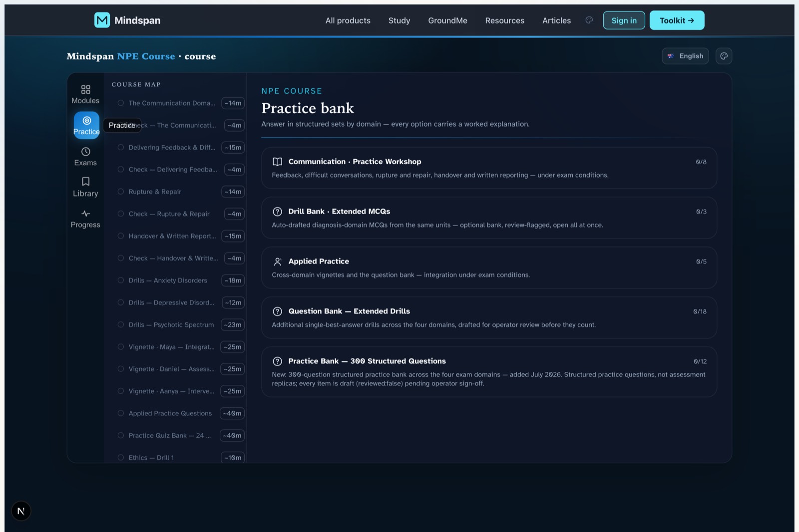Click the 0/8 progress count

coord(701,162)
